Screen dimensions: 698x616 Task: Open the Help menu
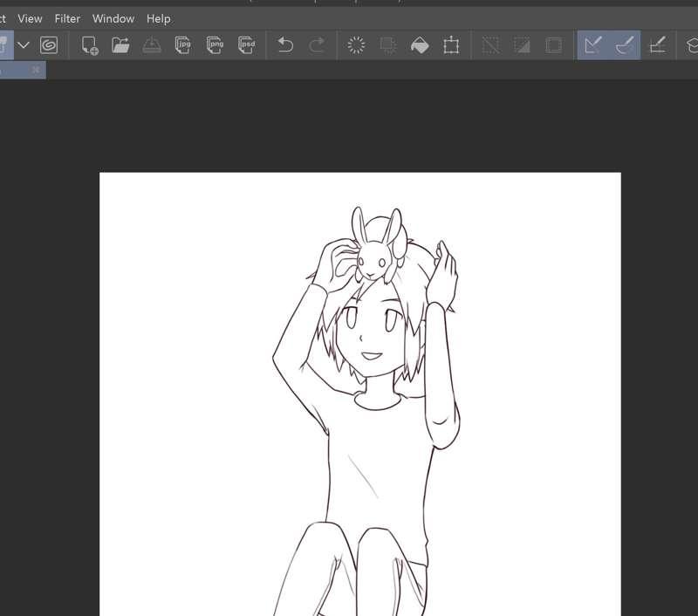tap(159, 18)
